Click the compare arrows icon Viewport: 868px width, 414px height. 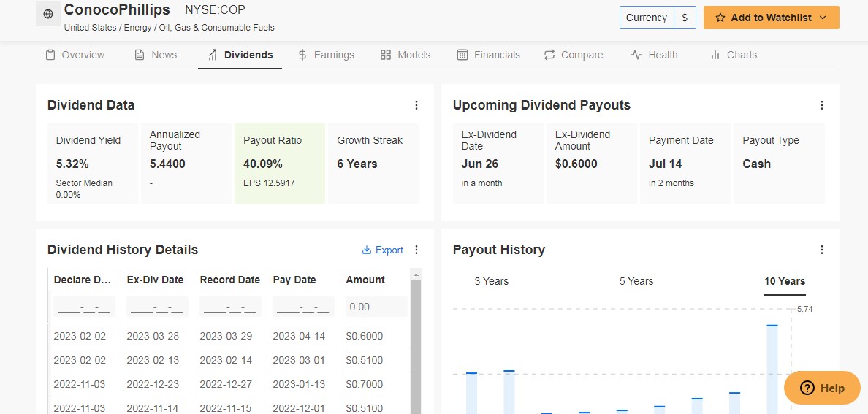tap(549, 55)
